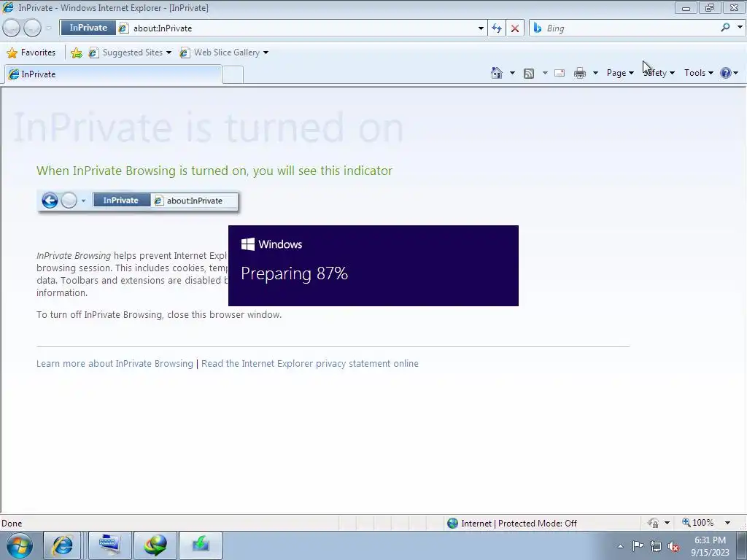The width and height of the screenshot is (747, 560).
Task: Open the Page menu
Action: (x=620, y=73)
